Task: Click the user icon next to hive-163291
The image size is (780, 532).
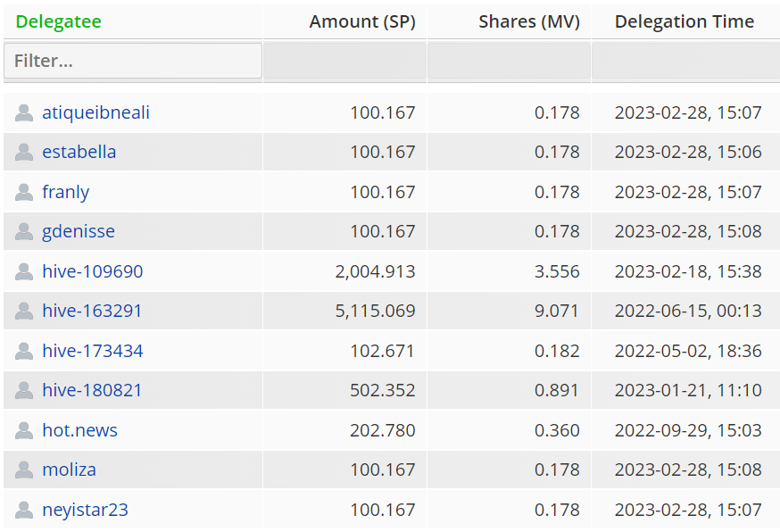Action: click(24, 312)
